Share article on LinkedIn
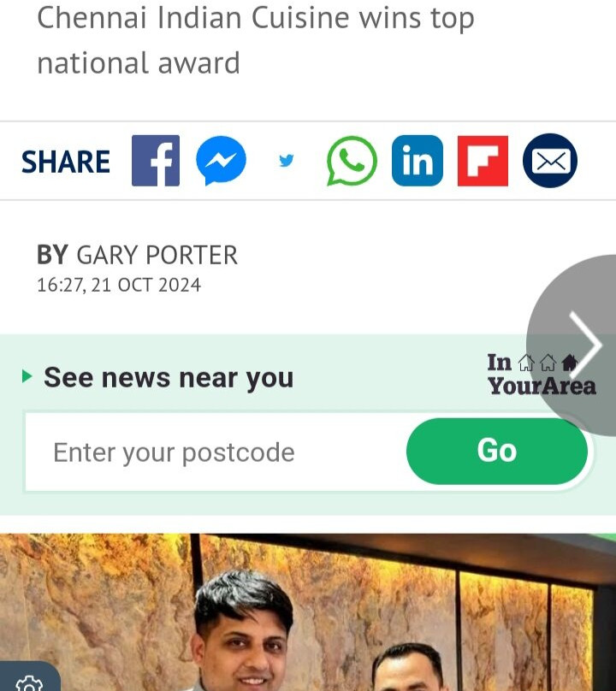The image size is (616, 691). point(418,161)
